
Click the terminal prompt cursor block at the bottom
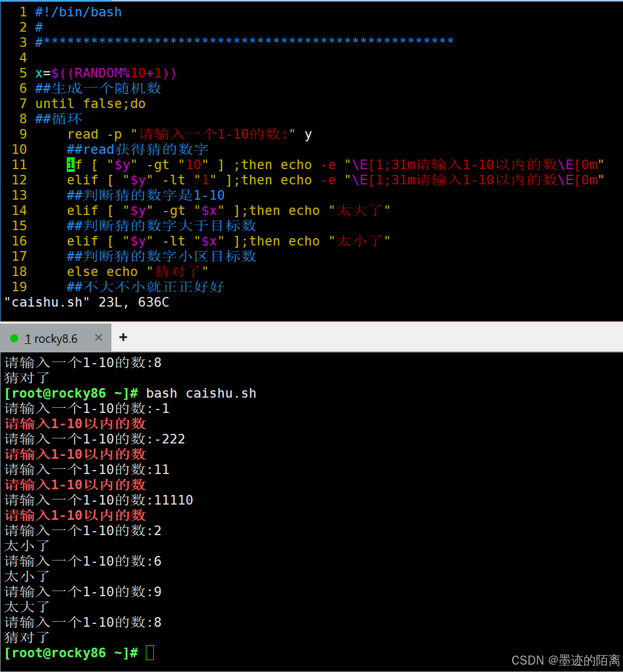click(149, 653)
